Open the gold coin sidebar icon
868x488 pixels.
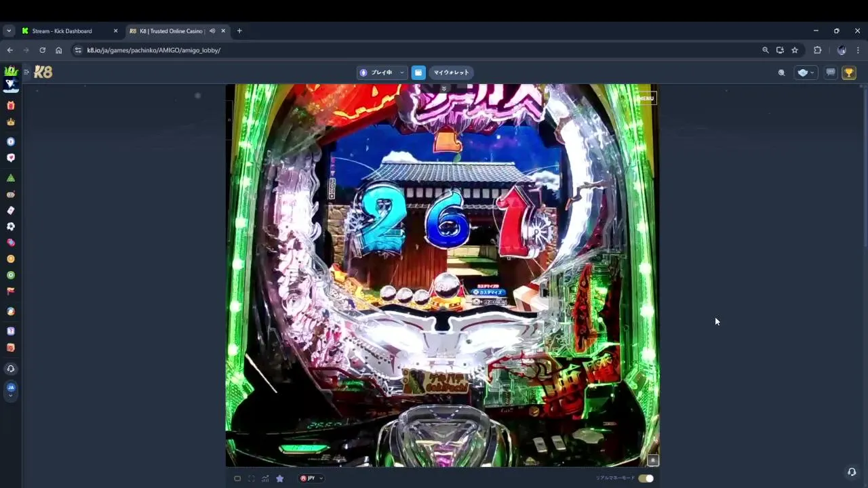(x=10, y=259)
